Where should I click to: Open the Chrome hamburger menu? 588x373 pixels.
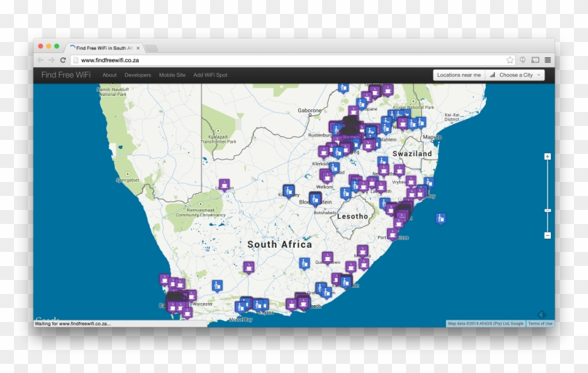pyautogui.click(x=548, y=60)
